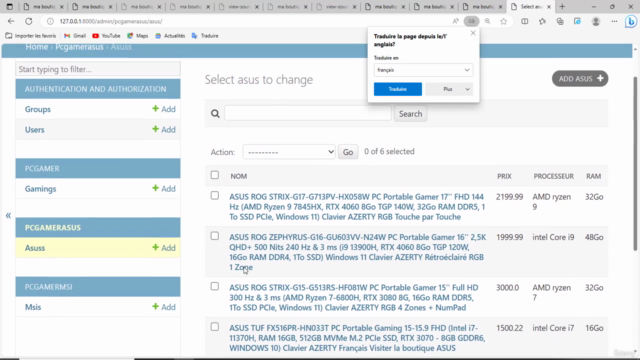Open a new browser tab

(x=562, y=7)
